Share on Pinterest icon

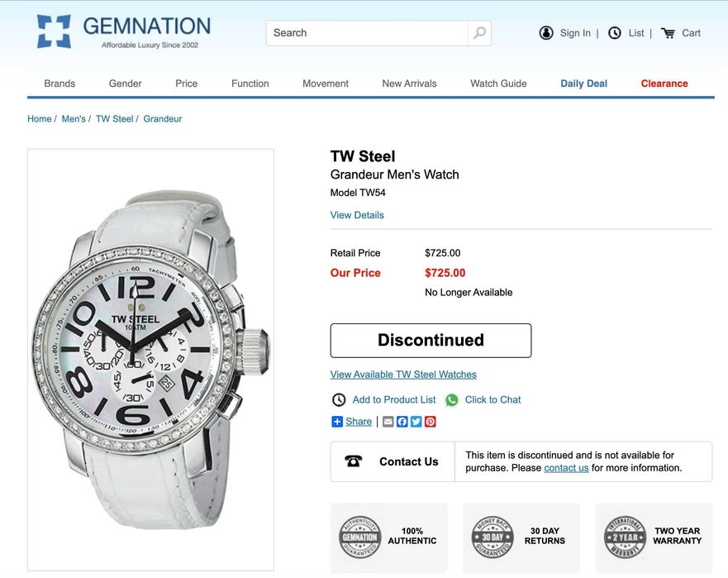(431, 422)
